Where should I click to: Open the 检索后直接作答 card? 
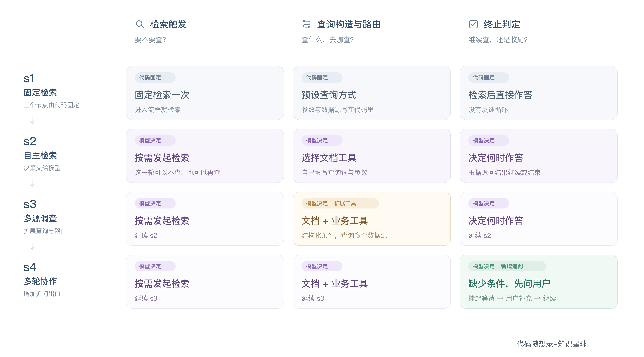pos(538,93)
